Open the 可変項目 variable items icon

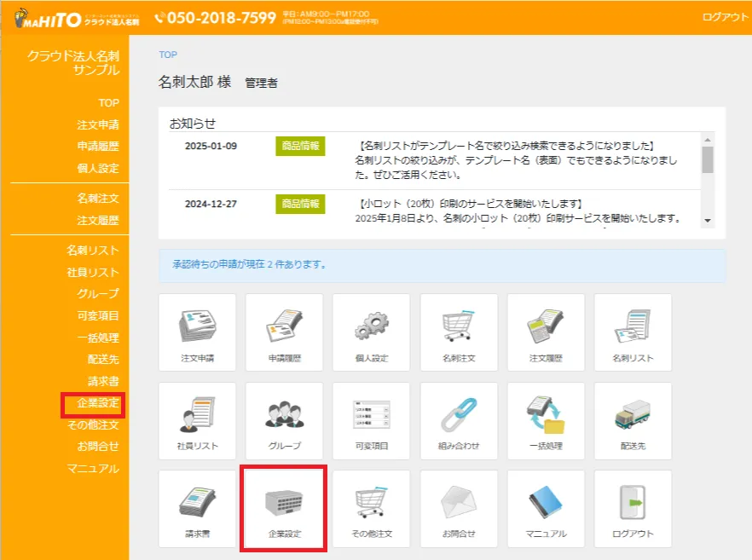[x=371, y=420]
